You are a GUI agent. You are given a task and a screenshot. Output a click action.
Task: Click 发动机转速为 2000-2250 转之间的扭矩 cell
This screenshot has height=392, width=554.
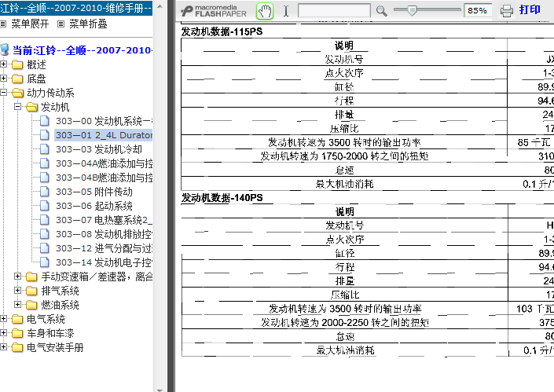coord(345,322)
